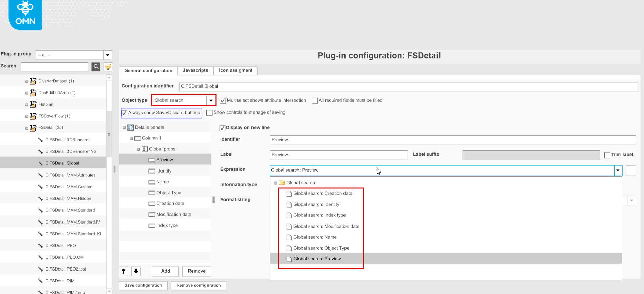This screenshot has height=294, width=644.
Task: Collapse the FSDetail (35) tree node
Action: click(x=27, y=128)
